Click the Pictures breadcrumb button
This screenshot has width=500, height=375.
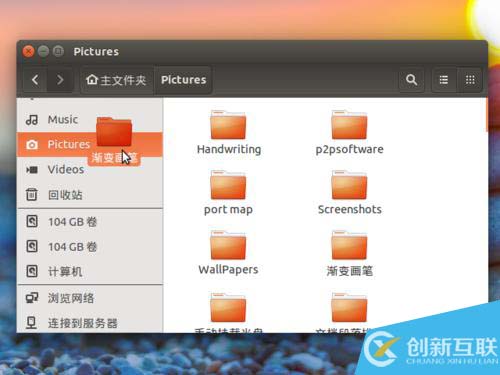pos(184,80)
